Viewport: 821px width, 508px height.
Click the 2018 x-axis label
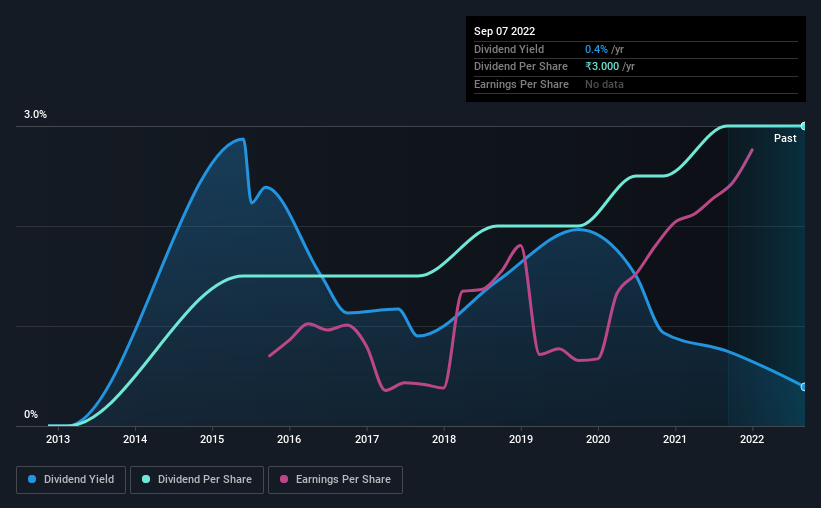pos(444,439)
